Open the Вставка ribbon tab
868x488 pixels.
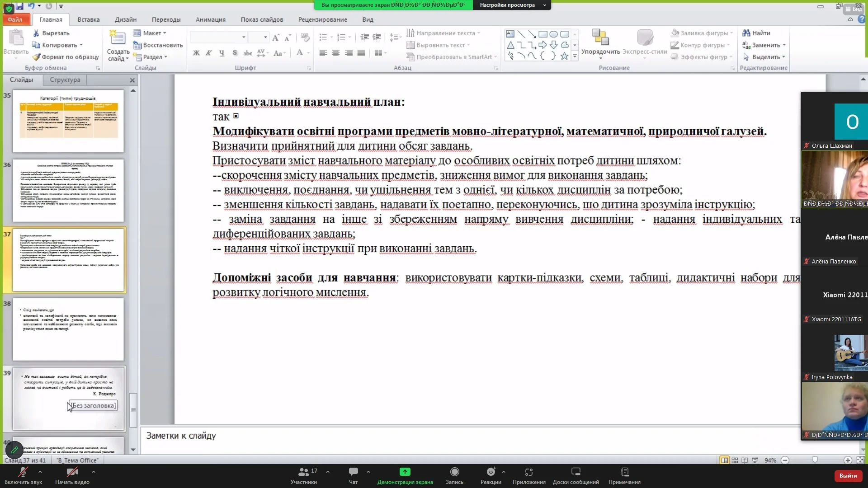[88, 19]
